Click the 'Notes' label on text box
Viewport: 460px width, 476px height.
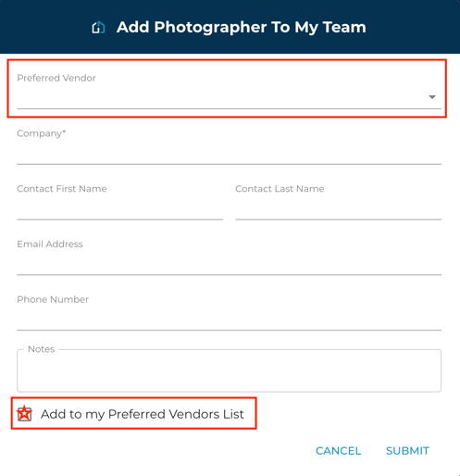(41, 349)
